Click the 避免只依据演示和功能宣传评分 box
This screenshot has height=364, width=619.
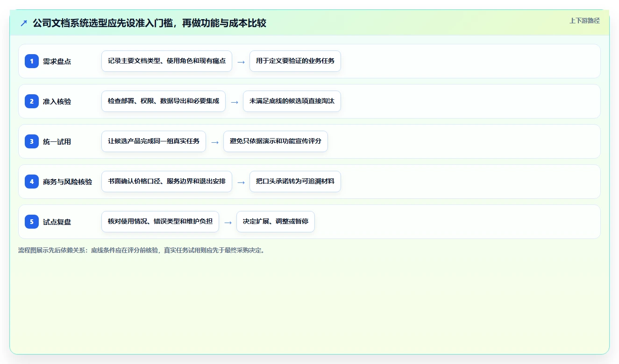(276, 141)
